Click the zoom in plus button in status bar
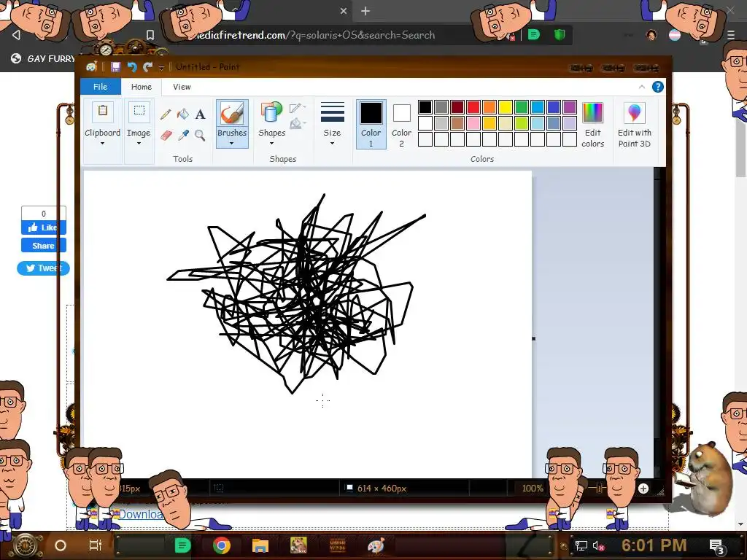Viewport: 747px width, 560px height. click(x=643, y=489)
